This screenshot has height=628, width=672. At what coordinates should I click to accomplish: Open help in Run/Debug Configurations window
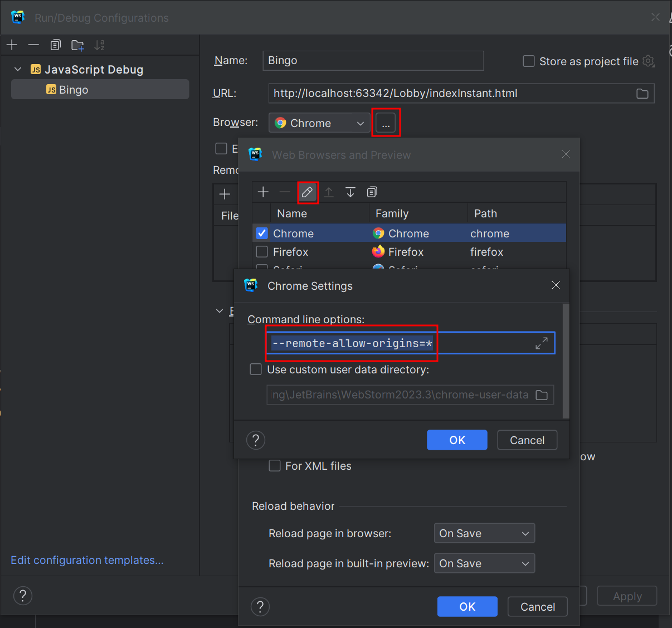(x=23, y=596)
